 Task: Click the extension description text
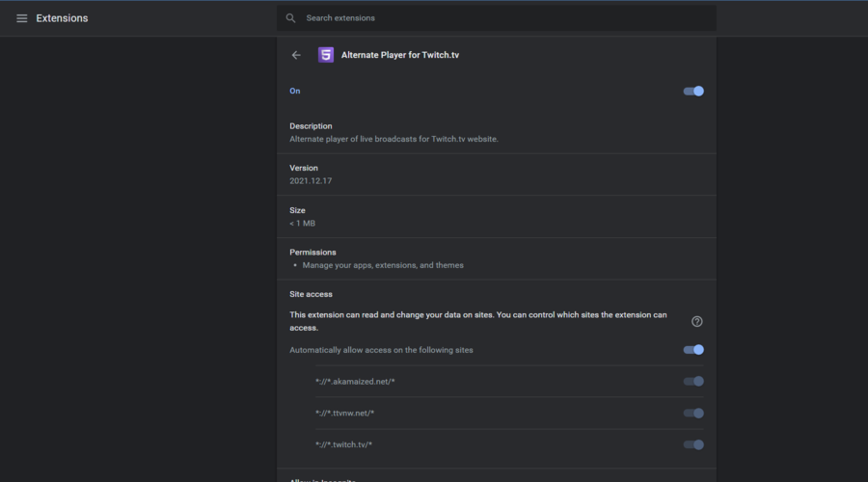coord(393,139)
